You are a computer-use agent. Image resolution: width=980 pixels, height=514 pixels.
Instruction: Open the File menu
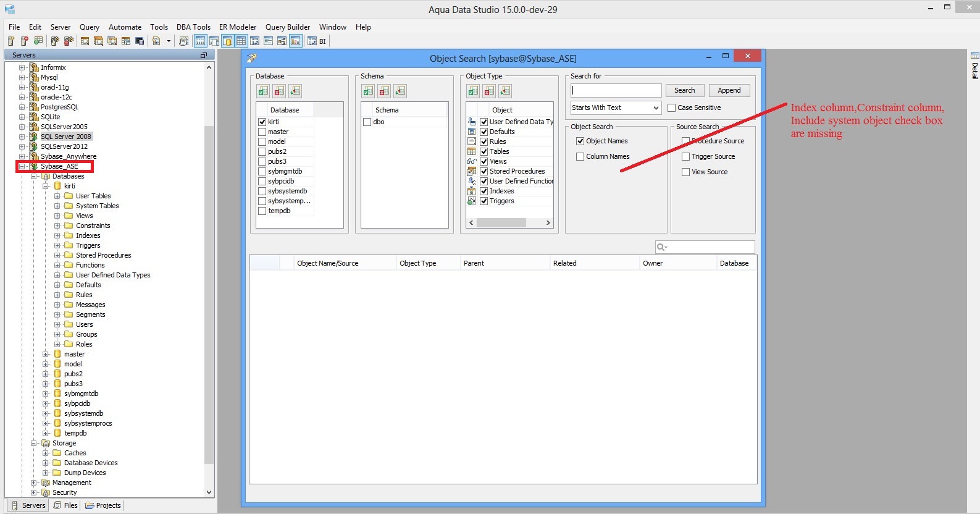(x=14, y=27)
